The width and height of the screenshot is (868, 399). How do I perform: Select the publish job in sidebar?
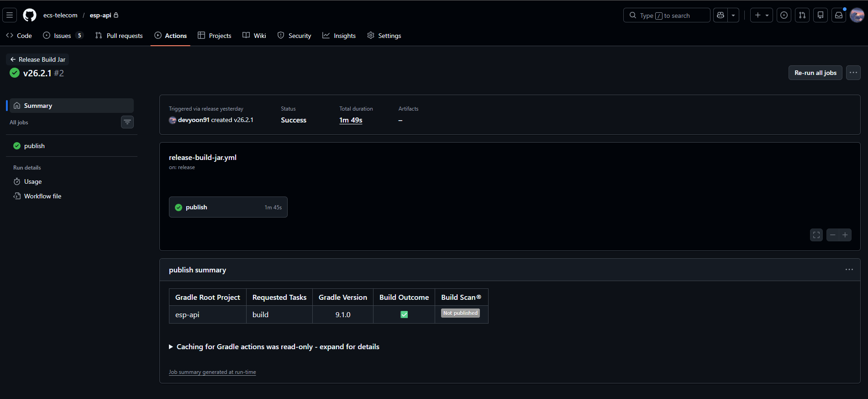72,146
